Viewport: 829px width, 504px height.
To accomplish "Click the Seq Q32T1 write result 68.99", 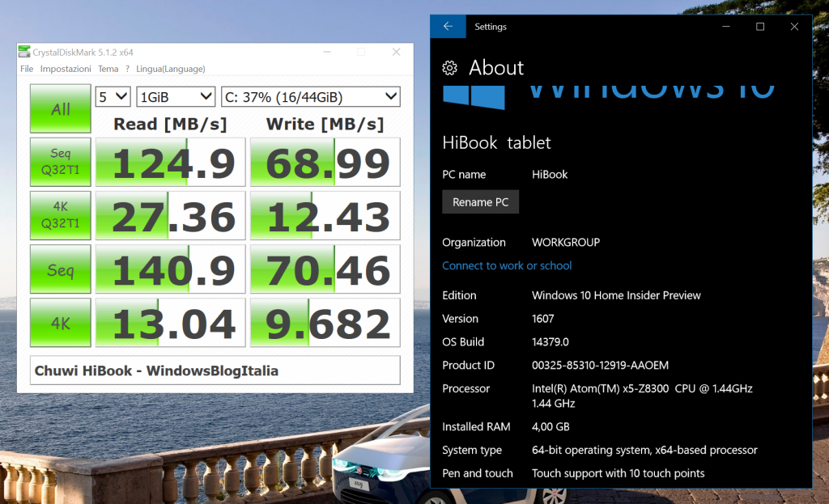I will coord(325,162).
